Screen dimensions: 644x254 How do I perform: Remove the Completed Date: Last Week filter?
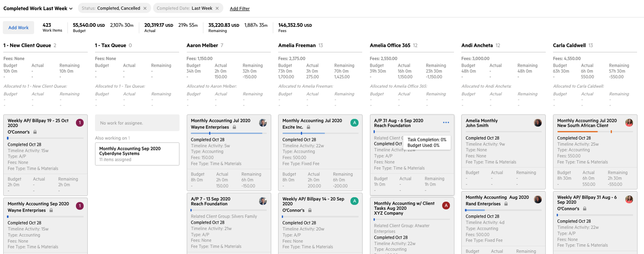click(217, 8)
